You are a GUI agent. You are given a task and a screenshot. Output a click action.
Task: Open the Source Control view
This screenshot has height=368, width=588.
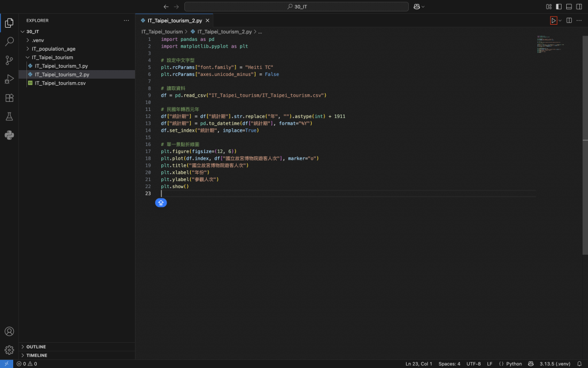point(9,60)
